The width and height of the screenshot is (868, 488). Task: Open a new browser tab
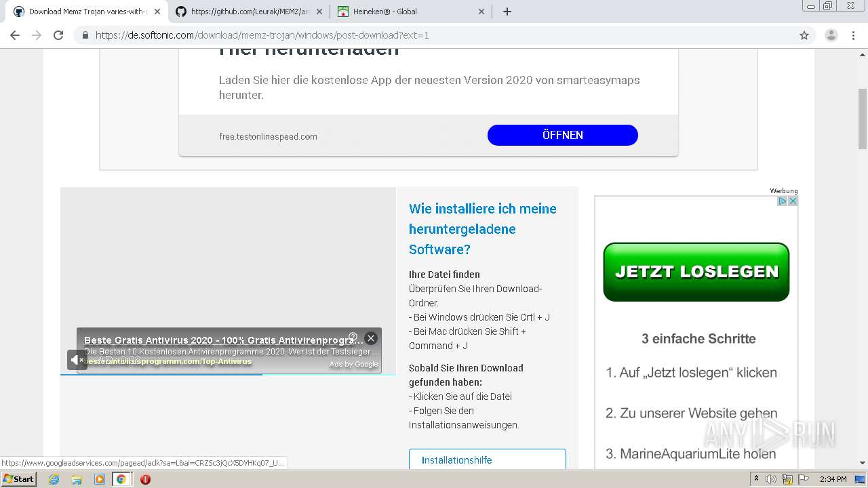(x=507, y=12)
